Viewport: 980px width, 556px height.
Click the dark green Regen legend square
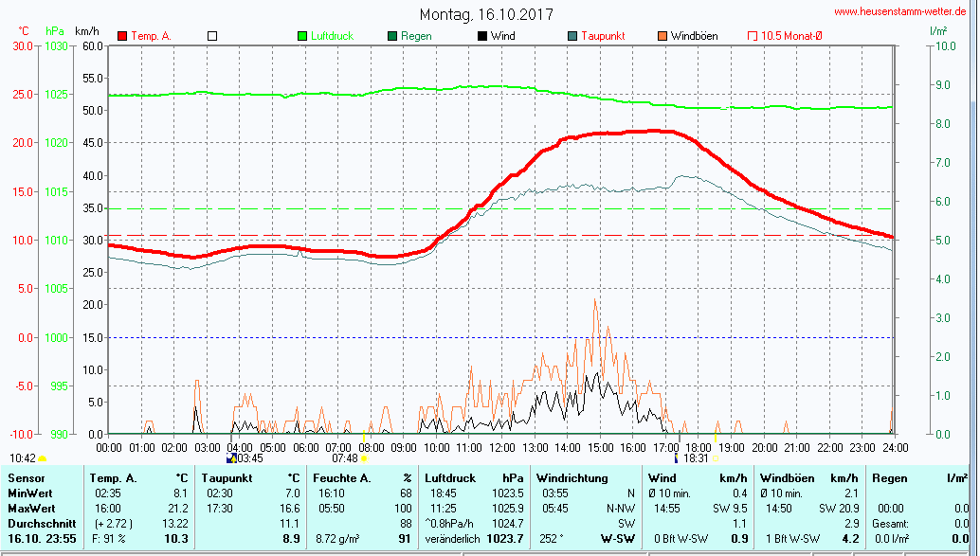pyautogui.click(x=392, y=36)
